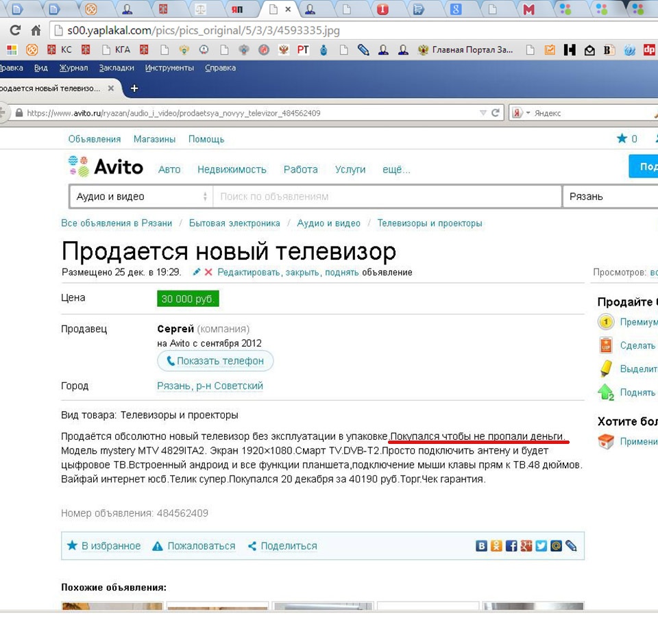Screen dimensions: 658x644
Task: Open 'Рязань, р-н Советский' location link
Action: [210, 386]
